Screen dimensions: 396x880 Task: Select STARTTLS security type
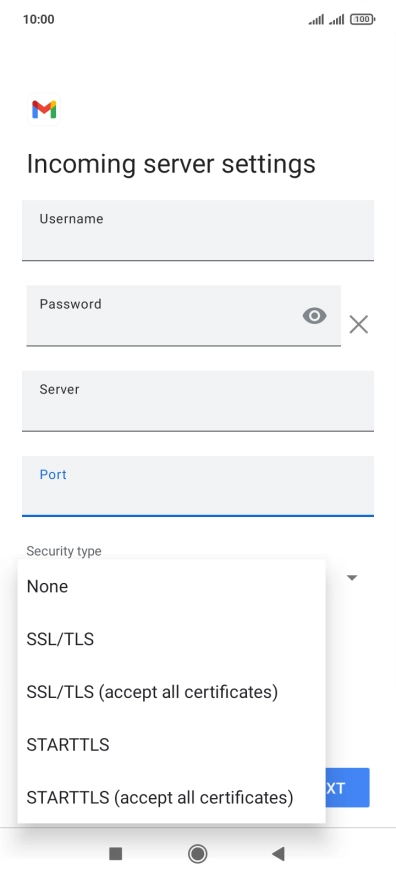click(171, 744)
